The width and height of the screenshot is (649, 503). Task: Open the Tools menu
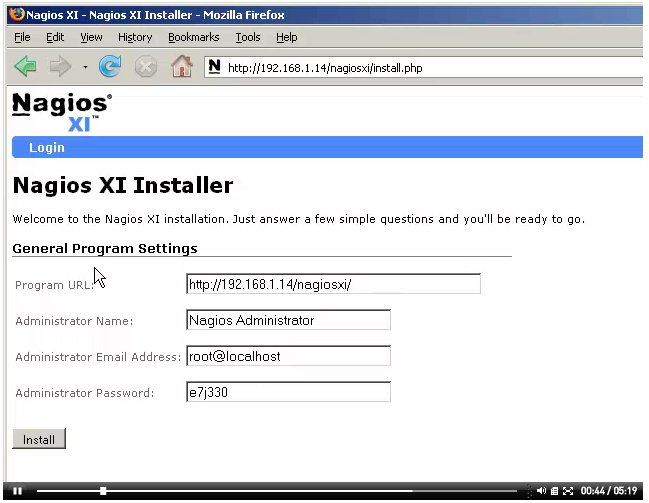pyautogui.click(x=248, y=37)
